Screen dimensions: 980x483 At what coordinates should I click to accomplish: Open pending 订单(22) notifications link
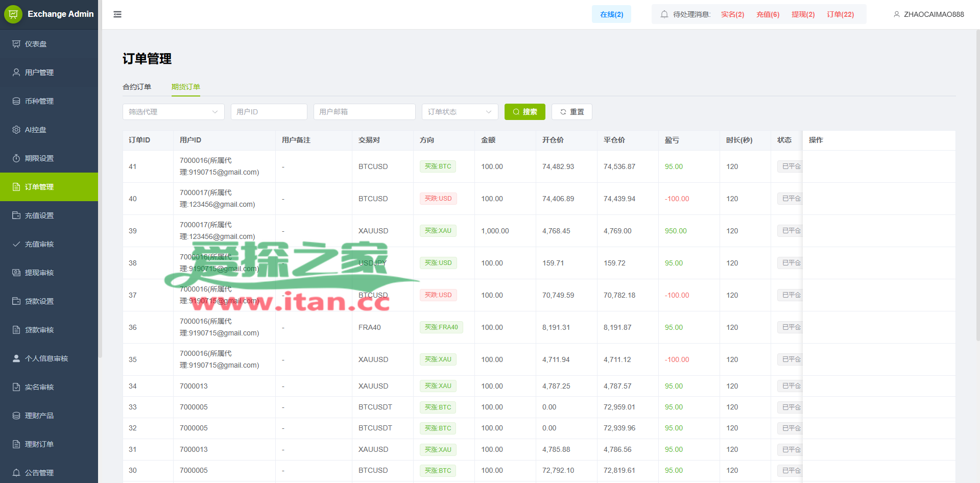(x=840, y=14)
